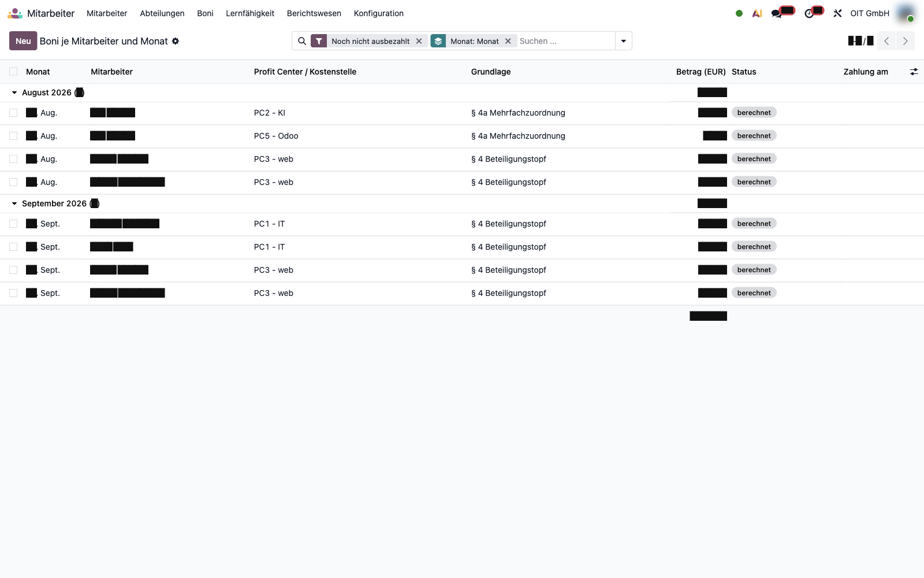Open the Berichtswesen menu
Viewport: 924px width, 578px height.
coord(314,13)
